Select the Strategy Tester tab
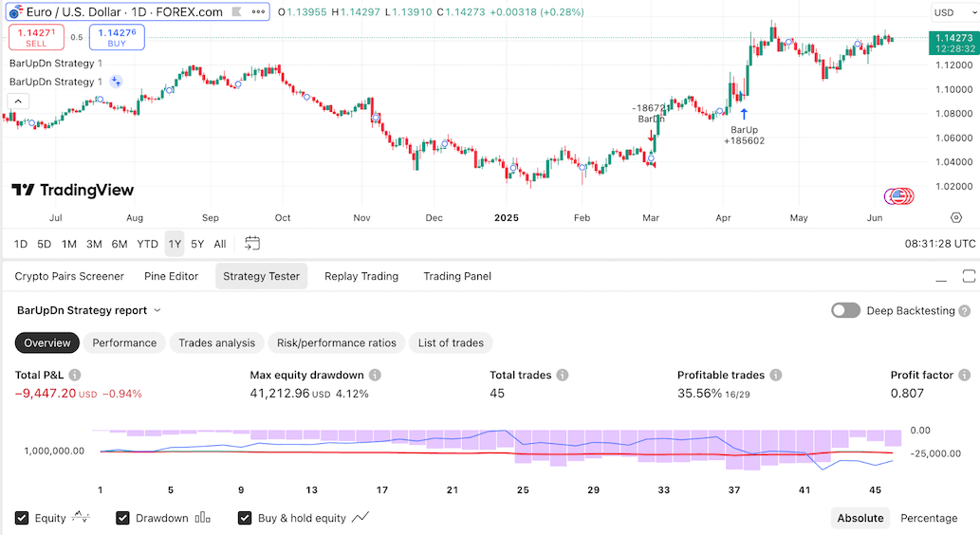Viewport: 980px width, 535px height. click(261, 276)
